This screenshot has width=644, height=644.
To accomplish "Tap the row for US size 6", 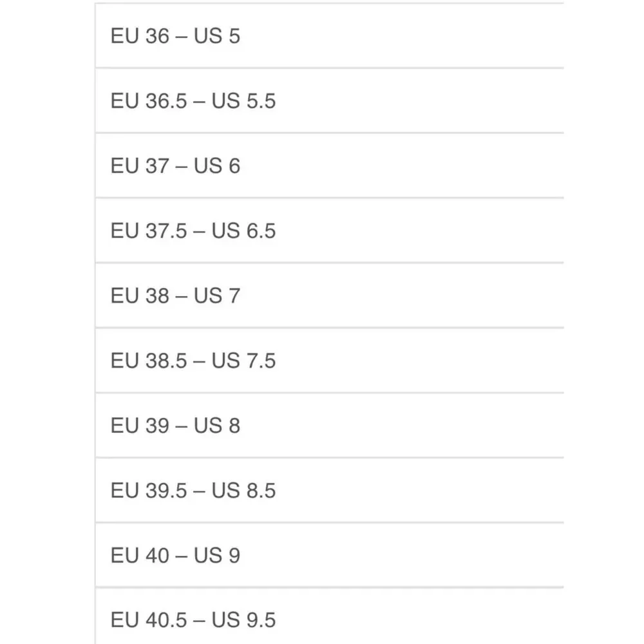I will 329,166.
